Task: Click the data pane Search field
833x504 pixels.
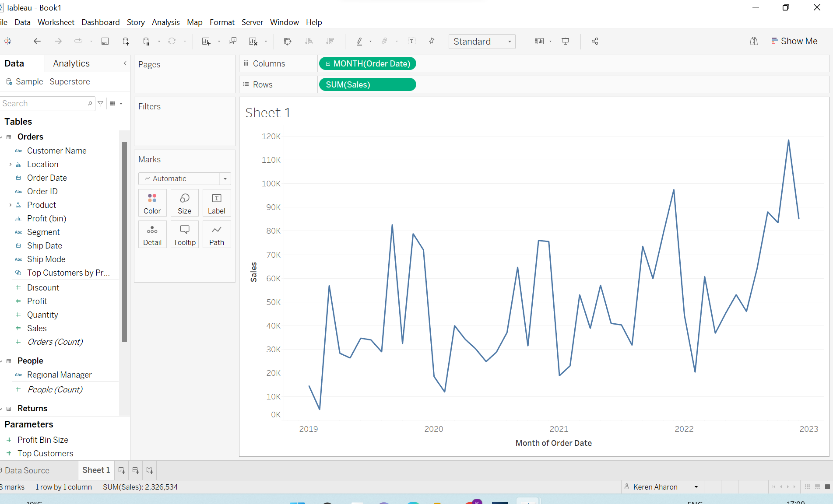Action: tap(44, 104)
